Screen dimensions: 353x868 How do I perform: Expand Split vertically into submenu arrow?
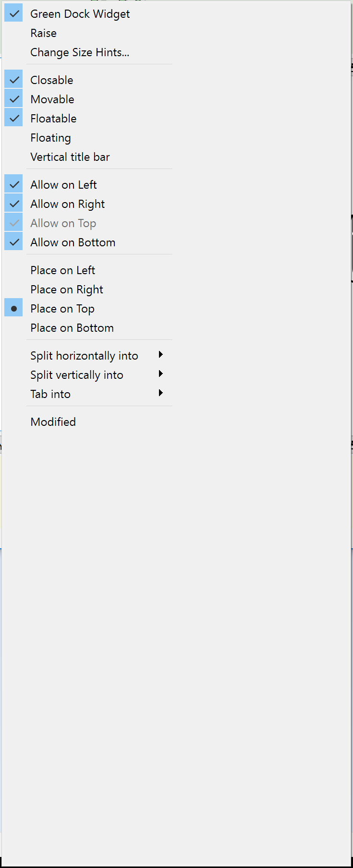point(160,374)
